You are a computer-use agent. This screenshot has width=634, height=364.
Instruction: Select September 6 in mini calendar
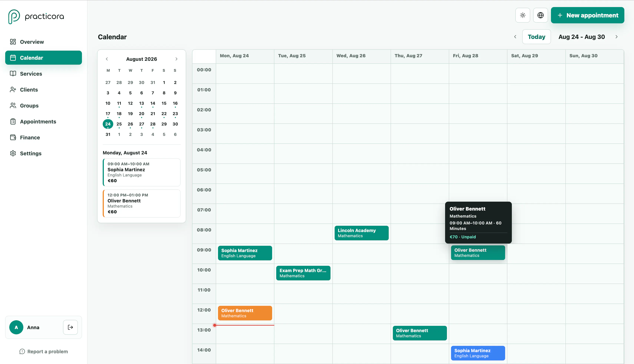click(x=175, y=135)
